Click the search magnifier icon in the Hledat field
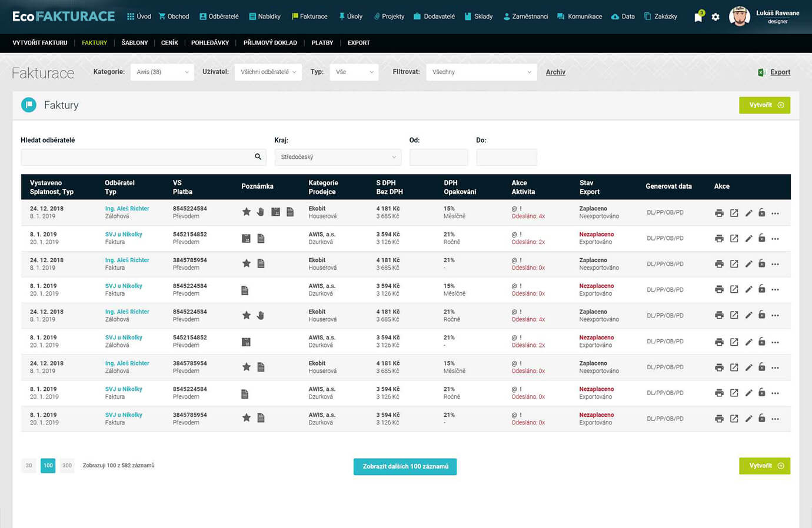812x528 pixels. tap(258, 157)
